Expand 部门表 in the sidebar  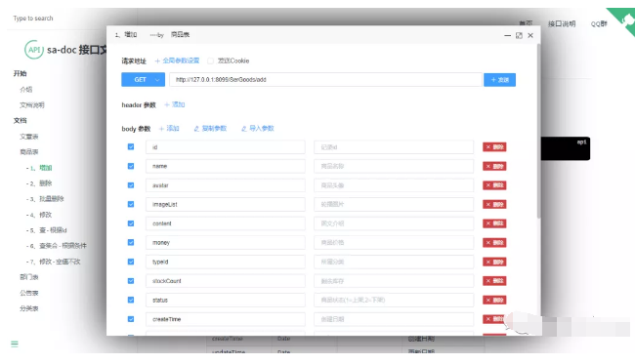[x=28, y=277]
